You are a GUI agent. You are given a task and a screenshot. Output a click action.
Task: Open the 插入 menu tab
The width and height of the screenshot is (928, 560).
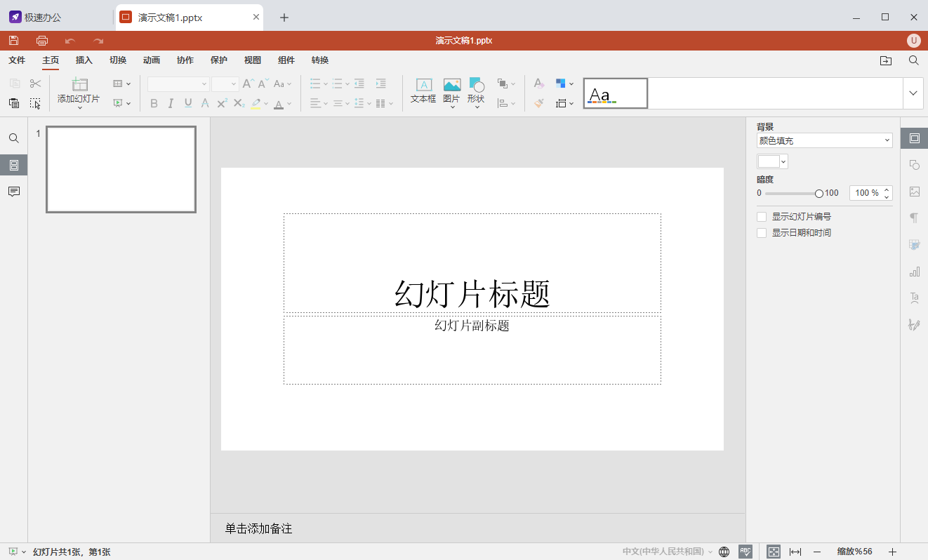(x=84, y=60)
